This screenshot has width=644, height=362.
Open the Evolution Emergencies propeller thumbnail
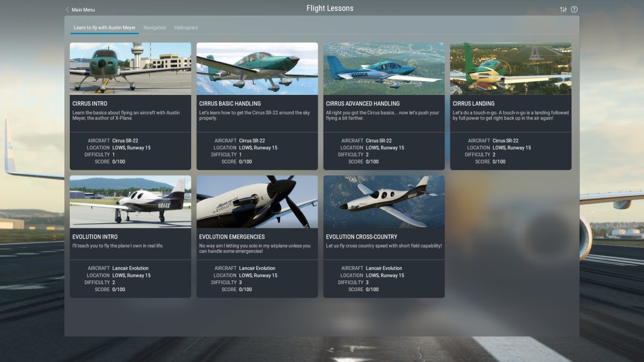[x=257, y=202]
